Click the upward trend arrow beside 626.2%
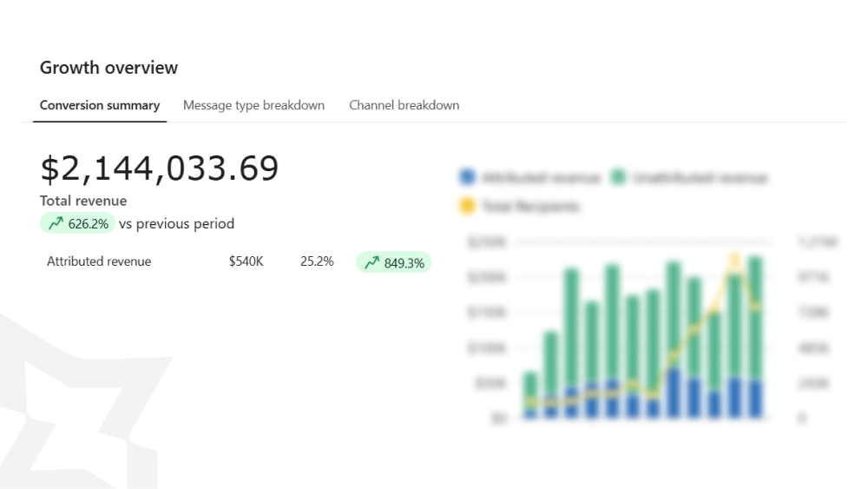868x489 pixels. (x=56, y=224)
